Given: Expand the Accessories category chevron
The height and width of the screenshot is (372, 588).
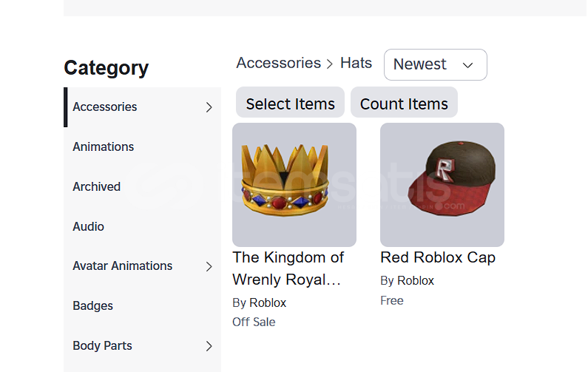Looking at the screenshot, I should 209,107.
